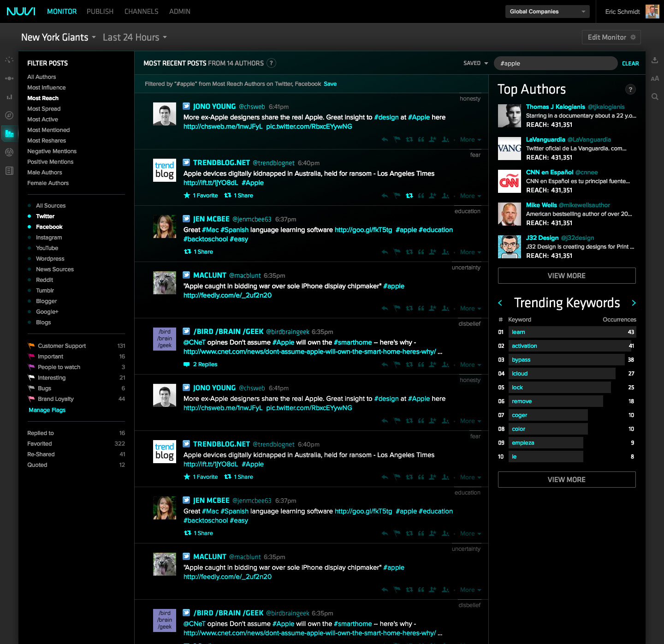Click help icon beside Most Recent Posts
Viewport: 664px width, 644px height.
271,63
